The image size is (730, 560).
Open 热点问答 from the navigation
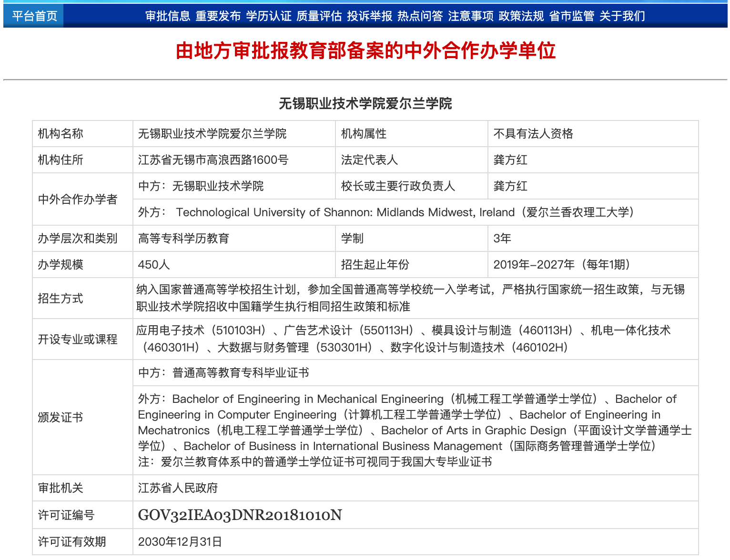coord(420,16)
